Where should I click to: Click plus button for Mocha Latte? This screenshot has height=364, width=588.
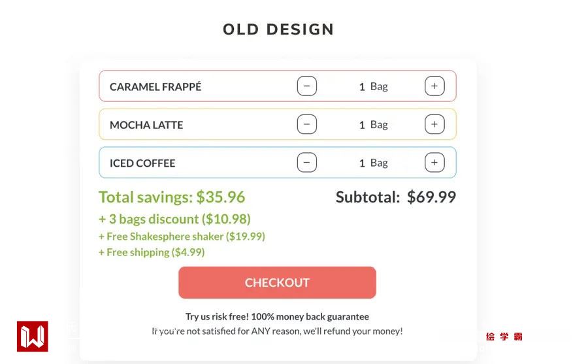point(434,124)
